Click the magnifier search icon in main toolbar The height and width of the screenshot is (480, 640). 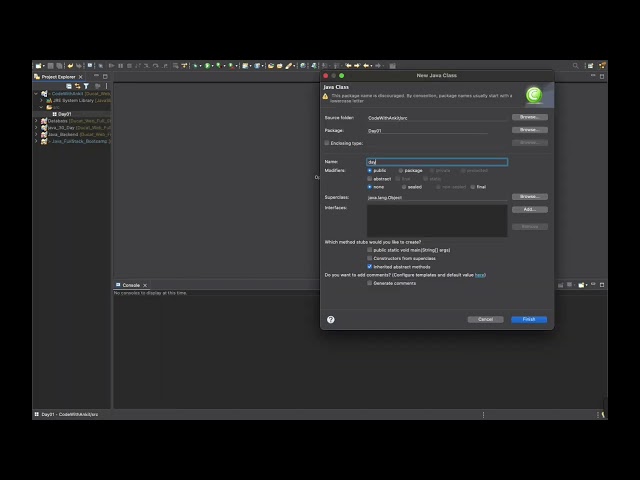(576, 66)
